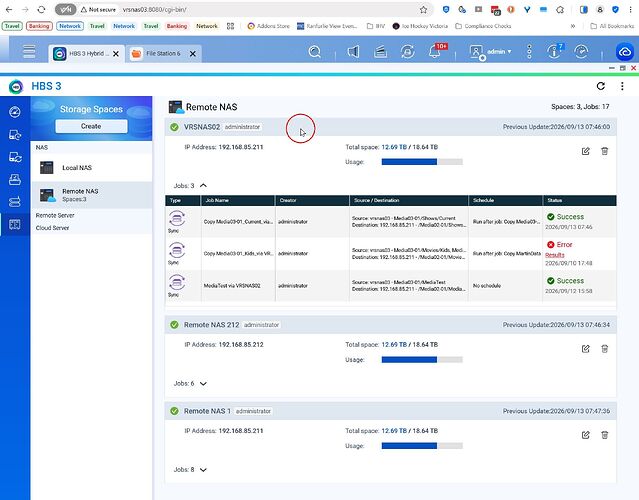Image resolution: width=639 pixels, height=500 pixels.
Task: Show more bookmarks with the chevron
Action: coord(573,26)
